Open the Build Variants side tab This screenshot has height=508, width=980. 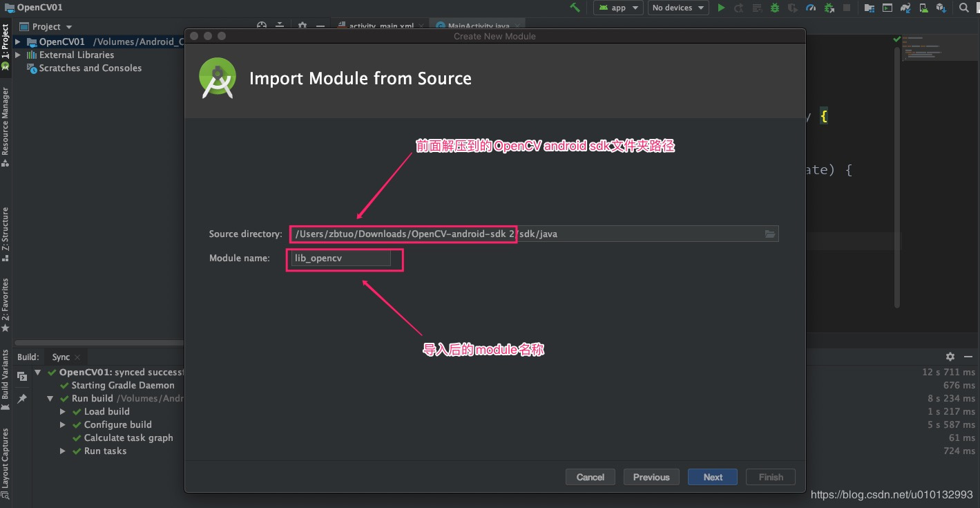[x=6, y=381]
